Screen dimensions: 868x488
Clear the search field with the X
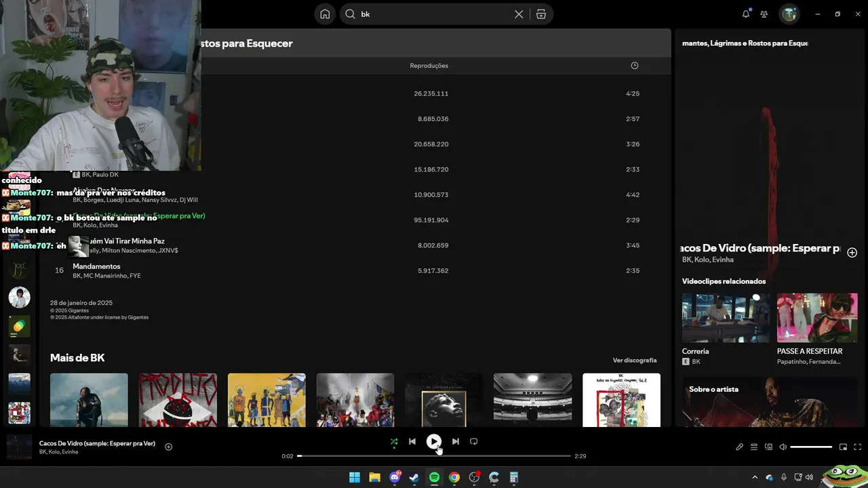pyautogui.click(x=519, y=14)
